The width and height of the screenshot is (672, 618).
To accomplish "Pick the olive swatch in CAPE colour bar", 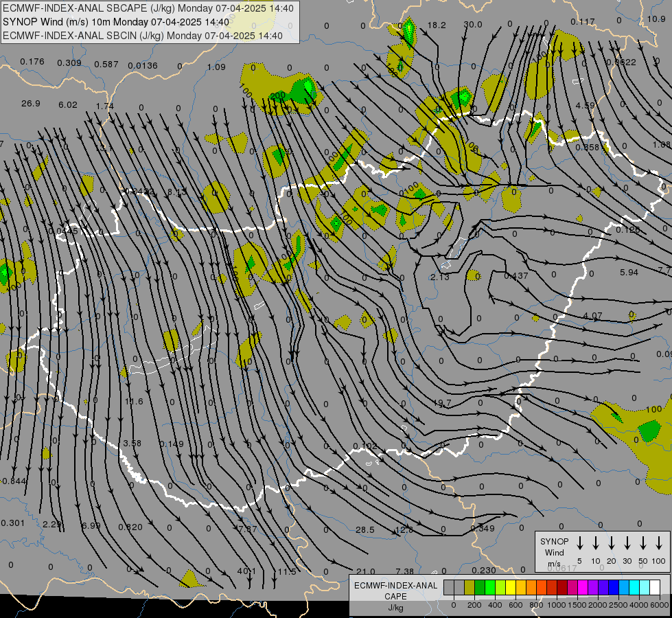I will click(470, 587).
